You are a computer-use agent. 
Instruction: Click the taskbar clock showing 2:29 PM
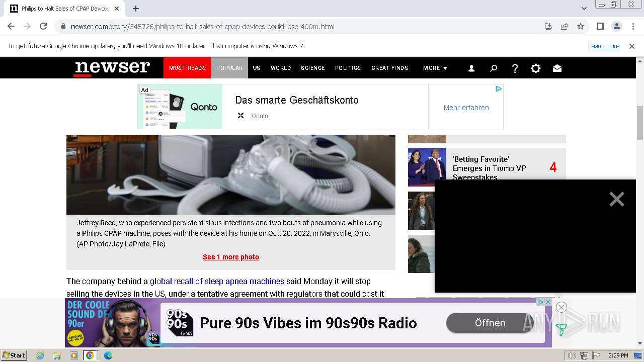pos(618,355)
